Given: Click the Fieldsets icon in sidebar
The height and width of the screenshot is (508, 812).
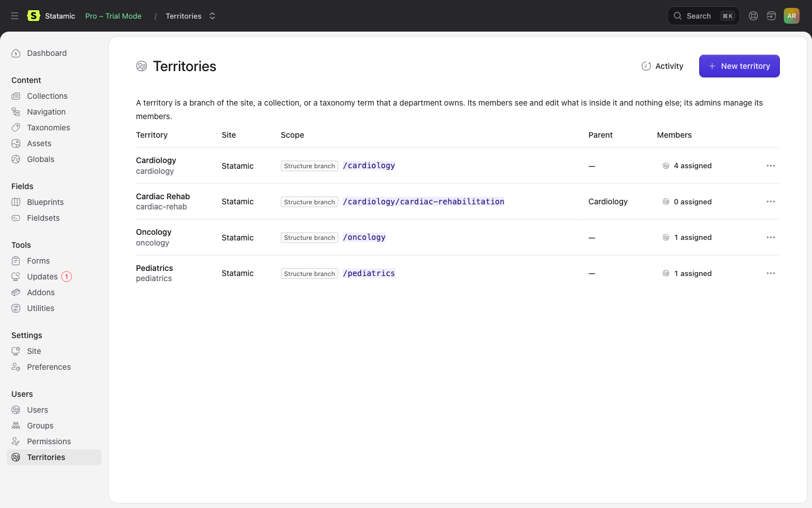Looking at the screenshot, I should point(16,218).
